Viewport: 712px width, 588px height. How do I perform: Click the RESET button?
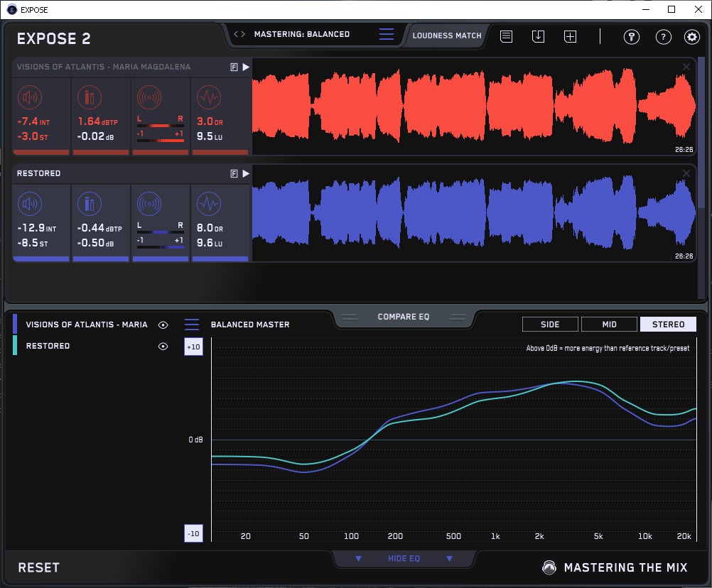pyautogui.click(x=38, y=567)
